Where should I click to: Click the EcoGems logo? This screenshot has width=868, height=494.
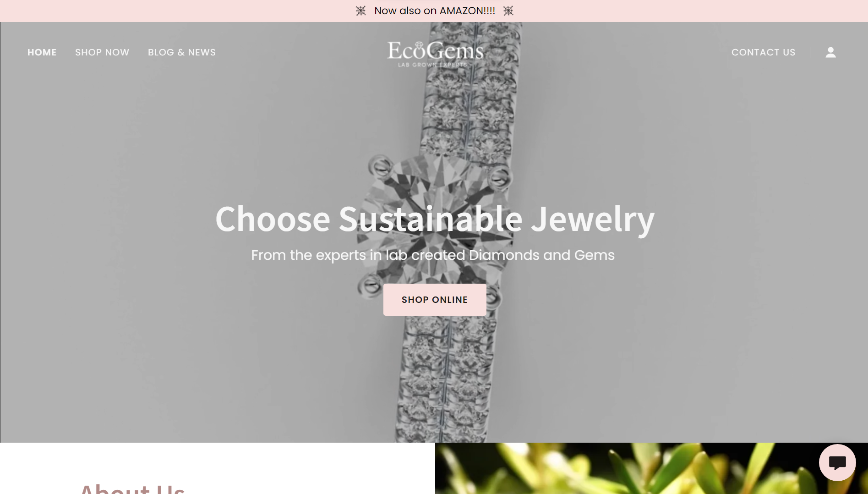[x=435, y=53]
